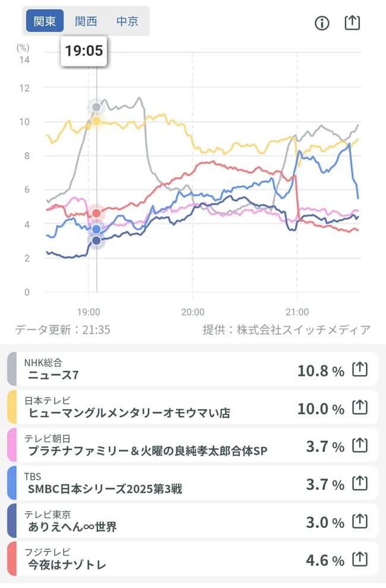Share the NHK総合 ニュース7 rating

coord(359,369)
